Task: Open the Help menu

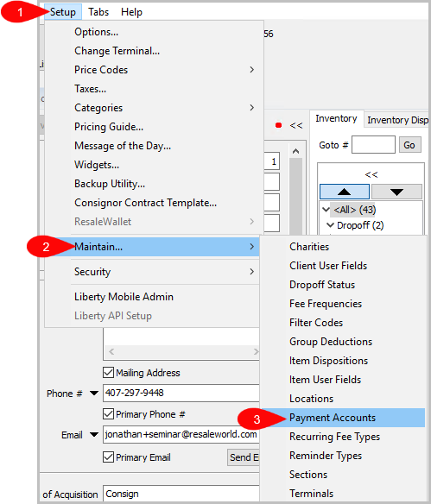Action: [x=131, y=12]
